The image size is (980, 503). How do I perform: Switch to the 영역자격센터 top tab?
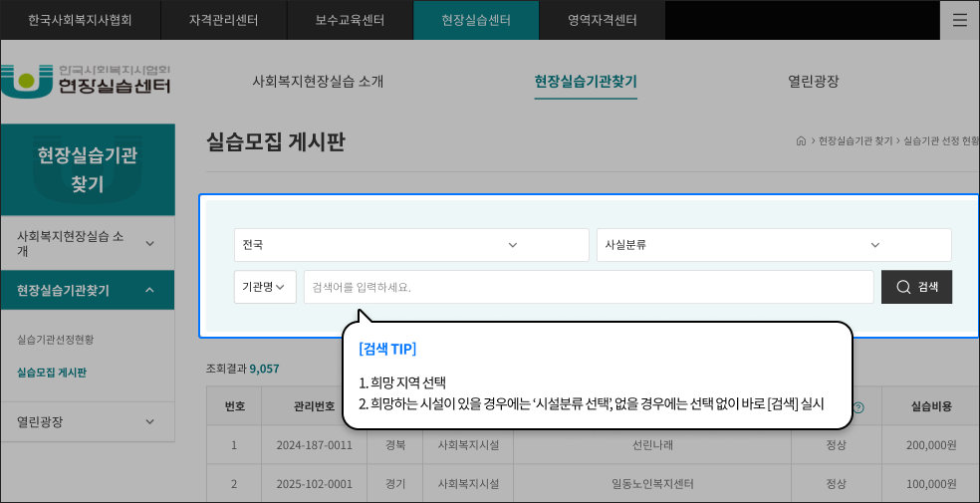point(602,20)
